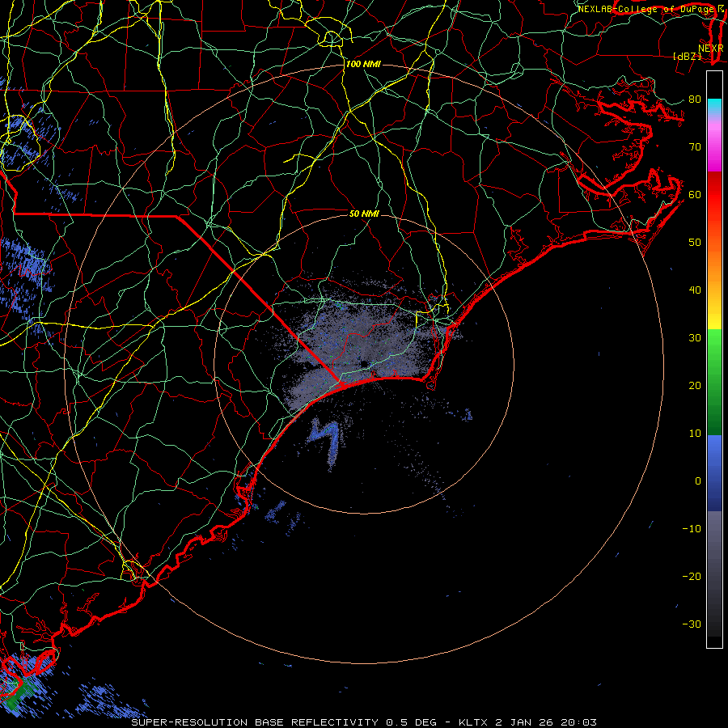The image size is (728, 728).
Task: Click the cyan segment of the color bar
Action: coord(714,107)
